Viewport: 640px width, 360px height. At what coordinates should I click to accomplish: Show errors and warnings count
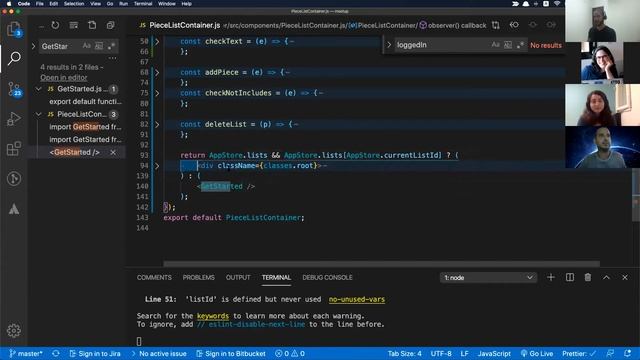[290, 353]
